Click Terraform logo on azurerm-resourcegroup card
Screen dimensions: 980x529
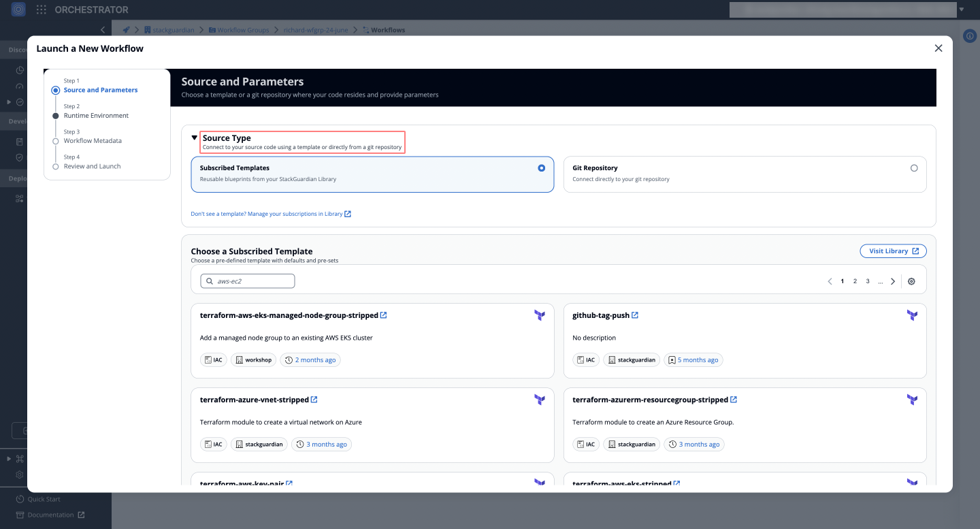coord(912,400)
